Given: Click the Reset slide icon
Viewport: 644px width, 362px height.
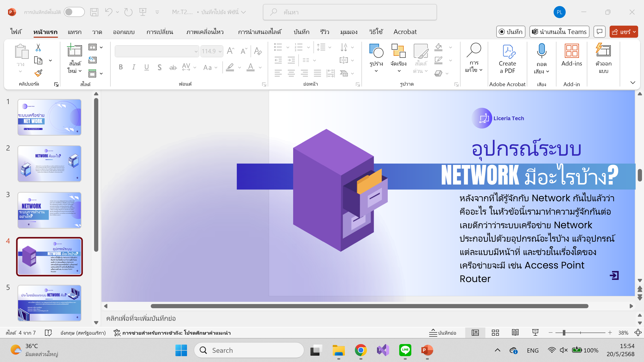Looking at the screenshot, I should (93, 60).
